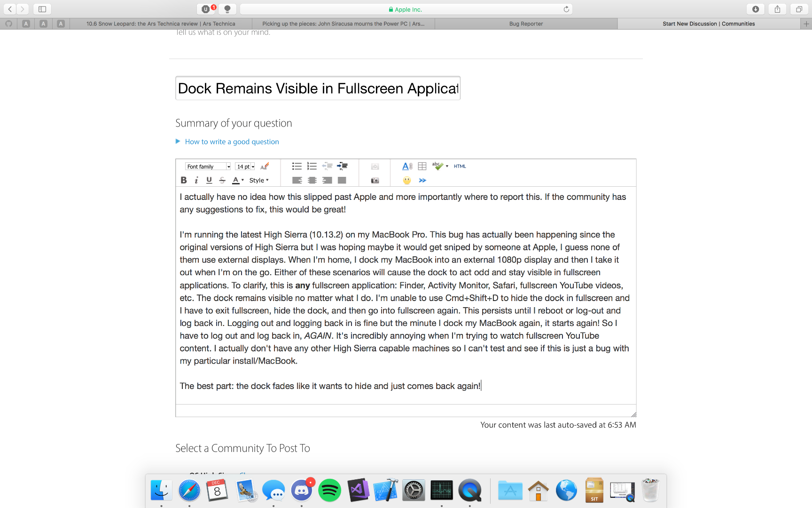Insert a link with the A-link icon
812x508 pixels.
407,166
